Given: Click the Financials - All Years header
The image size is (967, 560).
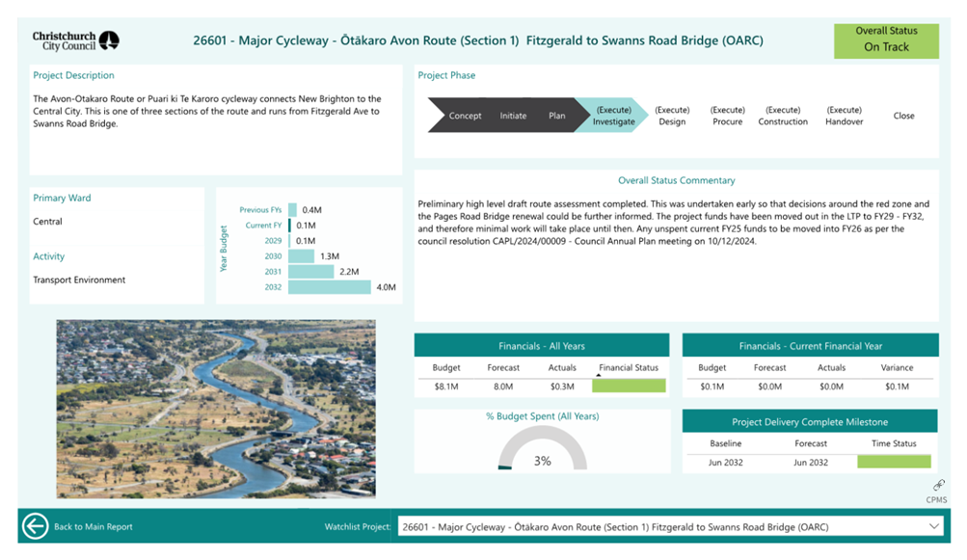Looking at the screenshot, I should point(542,345).
